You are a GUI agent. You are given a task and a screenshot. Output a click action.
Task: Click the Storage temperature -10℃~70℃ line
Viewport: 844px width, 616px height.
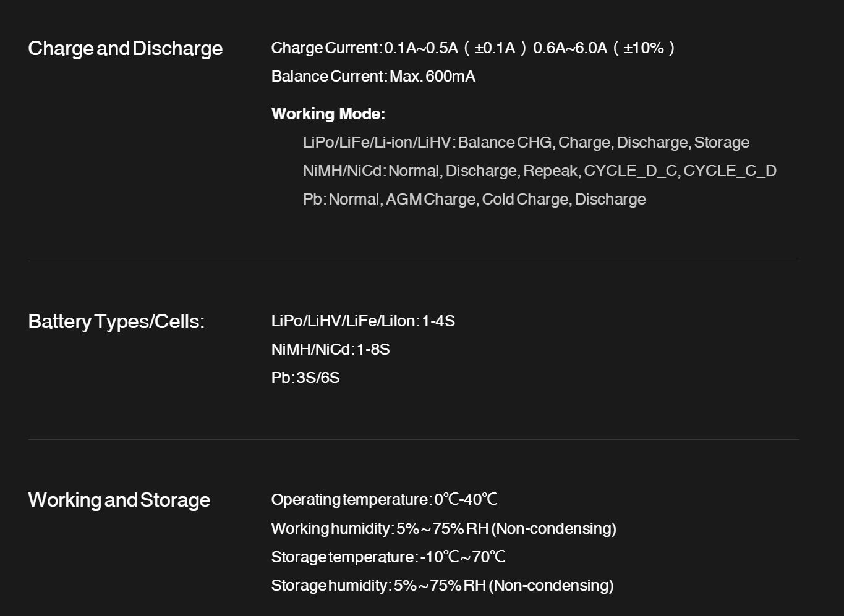[x=388, y=557]
